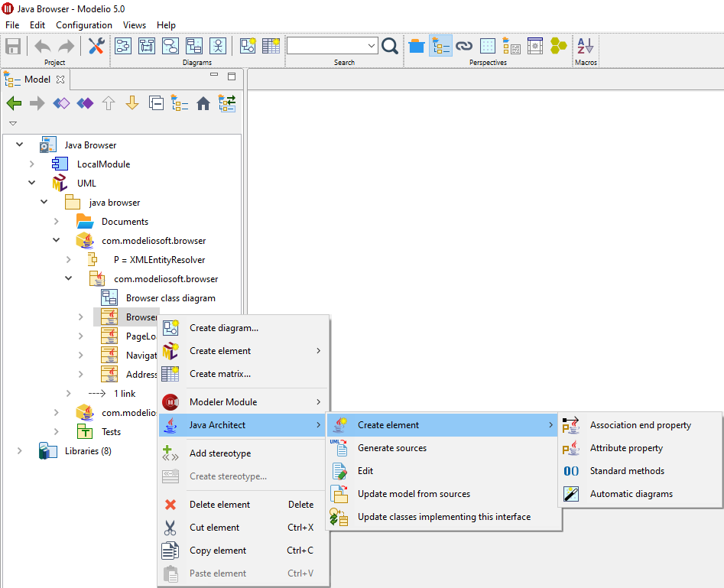
Task: Expand the Tests tree node
Action: [57, 431]
